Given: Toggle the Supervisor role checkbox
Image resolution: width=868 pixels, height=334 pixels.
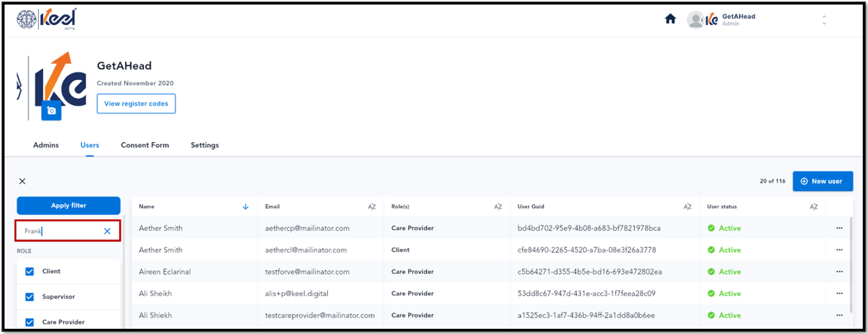Looking at the screenshot, I should point(30,297).
